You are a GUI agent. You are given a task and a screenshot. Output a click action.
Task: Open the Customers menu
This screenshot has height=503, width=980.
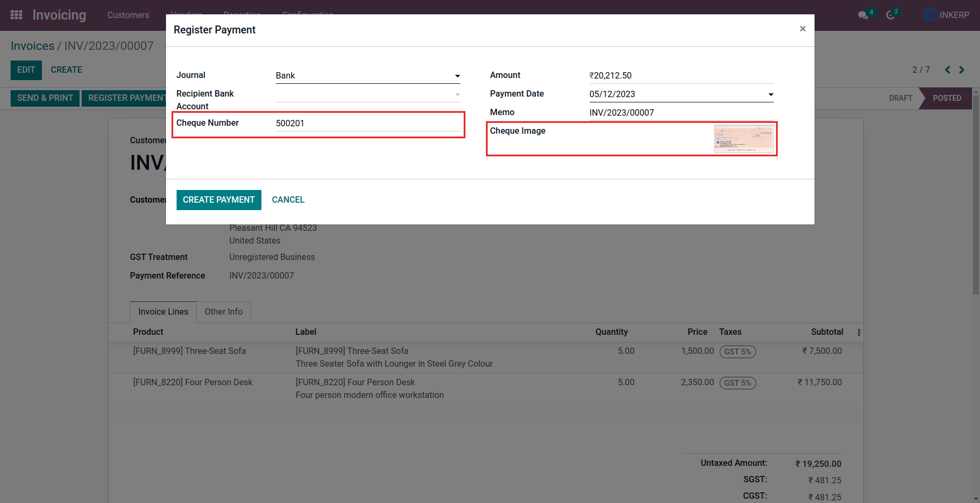pos(128,15)
